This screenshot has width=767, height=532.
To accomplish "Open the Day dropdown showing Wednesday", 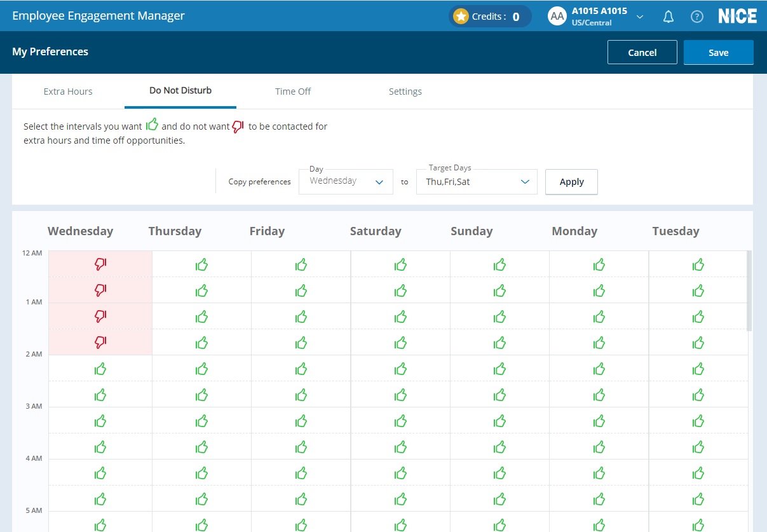I will point(346,182).
